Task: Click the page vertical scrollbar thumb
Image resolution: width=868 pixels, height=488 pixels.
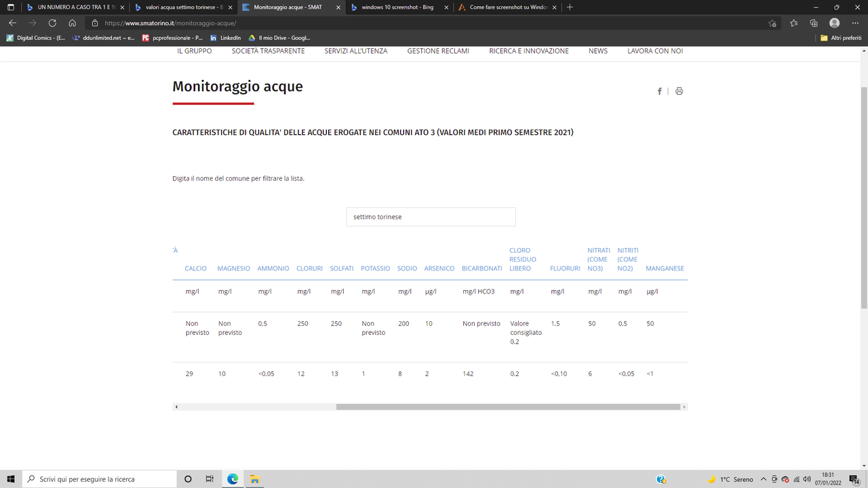Action: click(x=864, y=199)
